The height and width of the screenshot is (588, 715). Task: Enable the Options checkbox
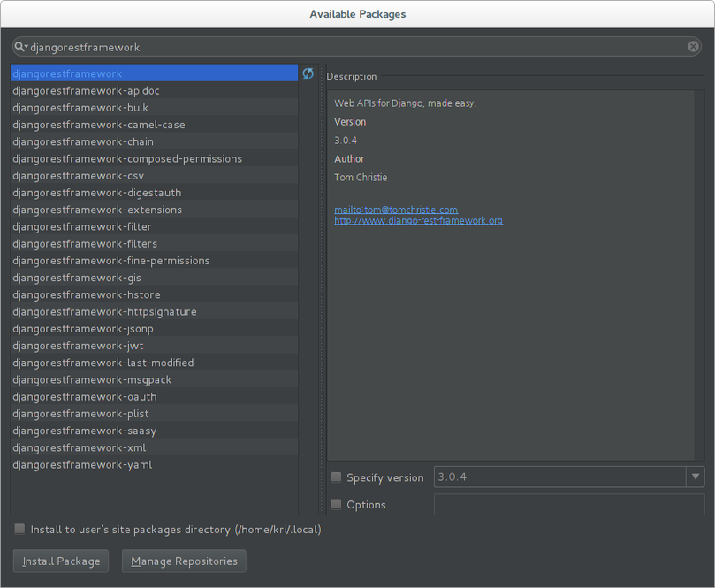pyautogui.click(x=336, y=504)
